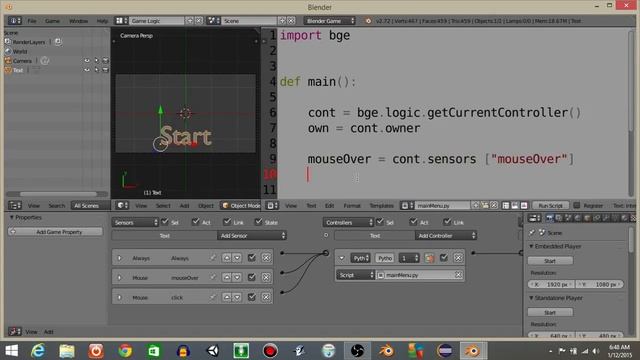The width and height of the screenshot is (640, 360).
Task: Open the Window menu
Action: 78,21
